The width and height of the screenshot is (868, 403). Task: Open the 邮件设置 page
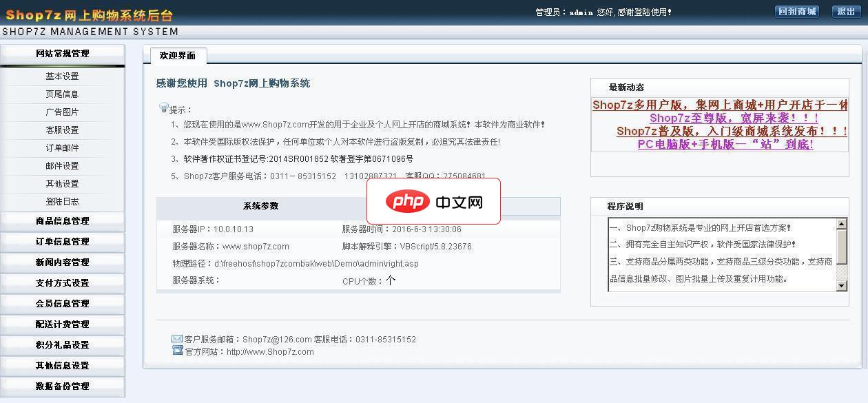63,165
